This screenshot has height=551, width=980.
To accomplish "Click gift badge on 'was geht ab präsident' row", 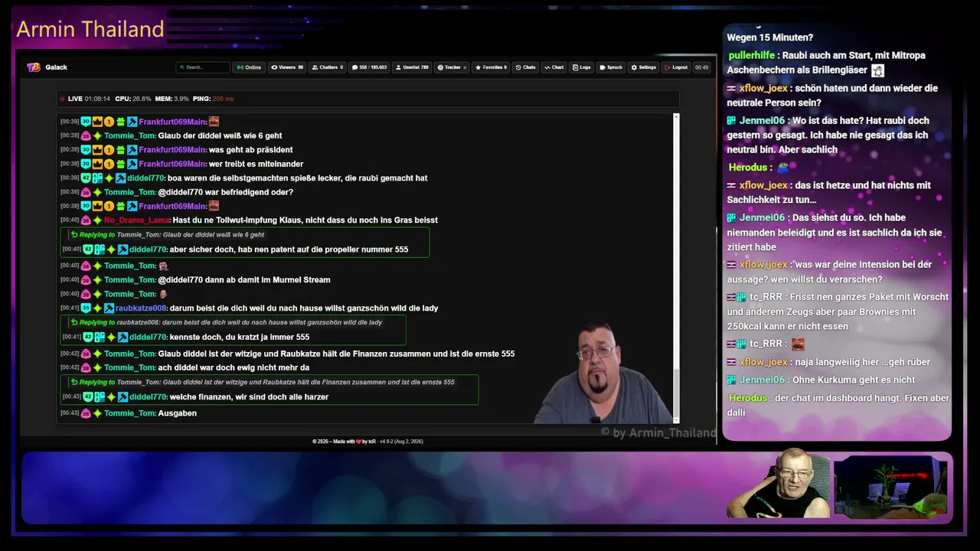I will [120, 150].
